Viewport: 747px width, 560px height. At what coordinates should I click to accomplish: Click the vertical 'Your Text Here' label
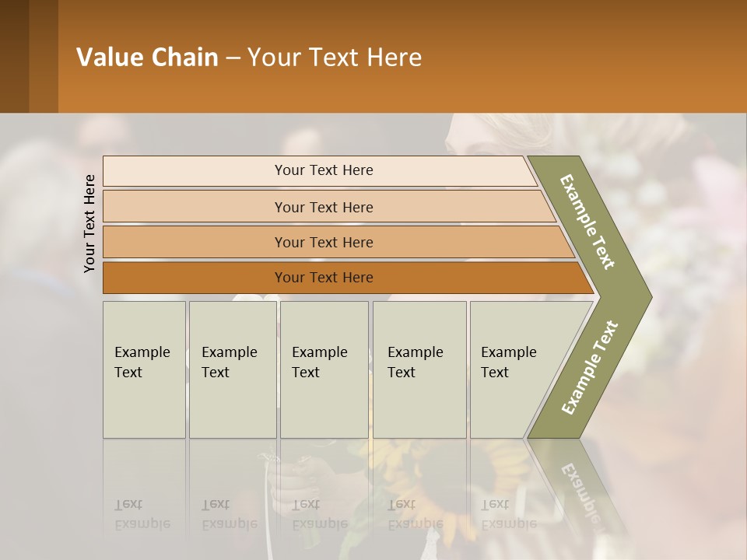coord(89,223)
